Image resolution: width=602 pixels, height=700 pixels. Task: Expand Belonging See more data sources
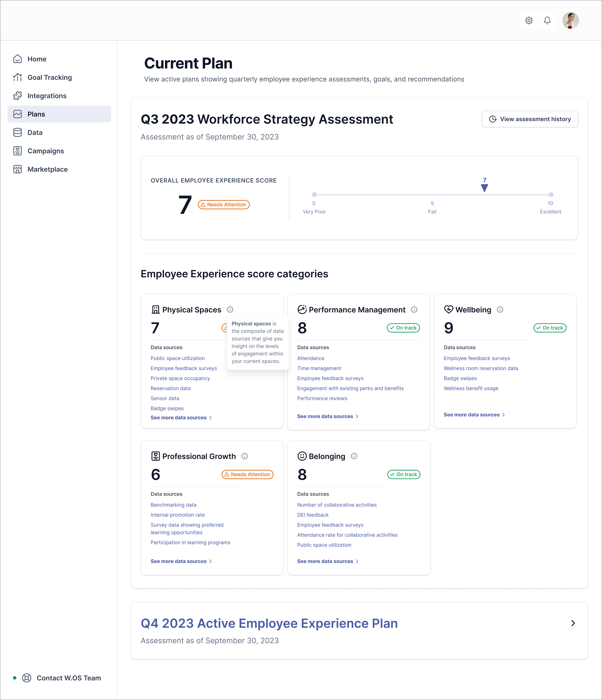pos(328,562)
